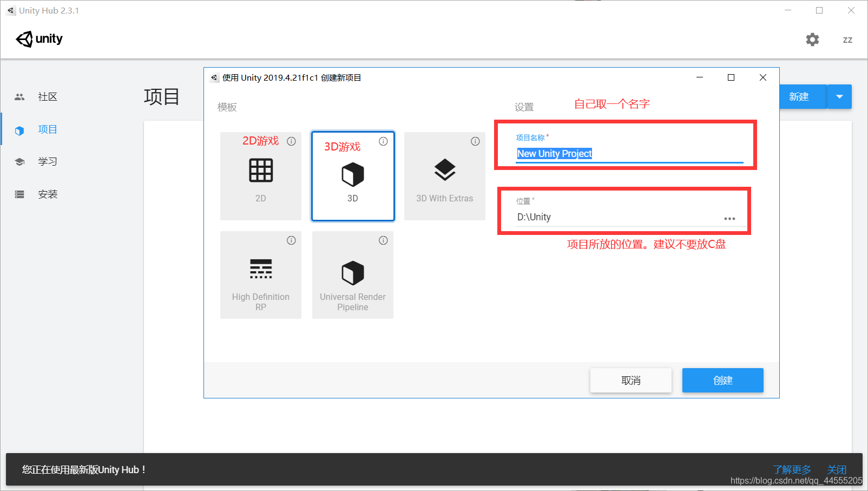Open the 了解更多 learn more link
The width and height of the screenshot is (868, 491).
click(x=792, y=469)
